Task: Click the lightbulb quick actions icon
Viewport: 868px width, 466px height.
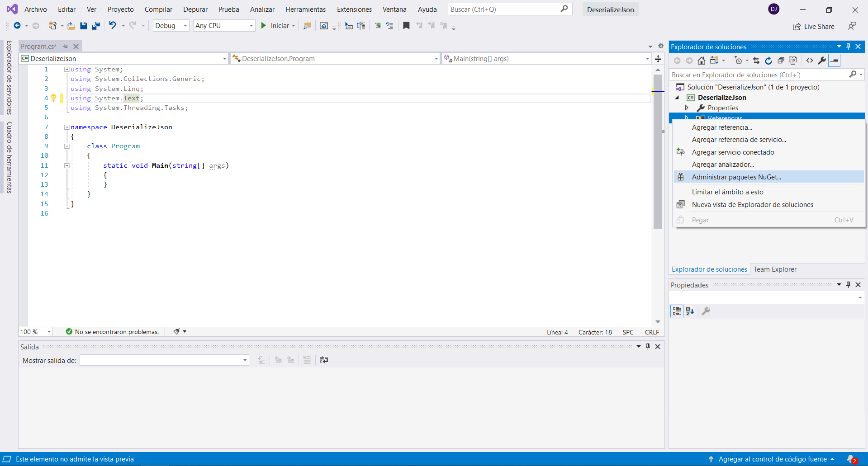Action: (53, 98)
